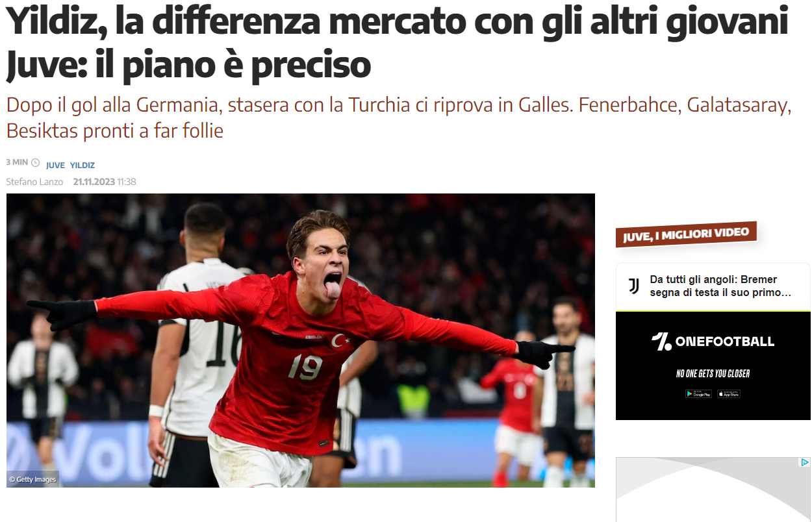The height and width of the screenshot is (522, 812).
Task: Click the article headline about Yildiz
Action: pos(397,43)
